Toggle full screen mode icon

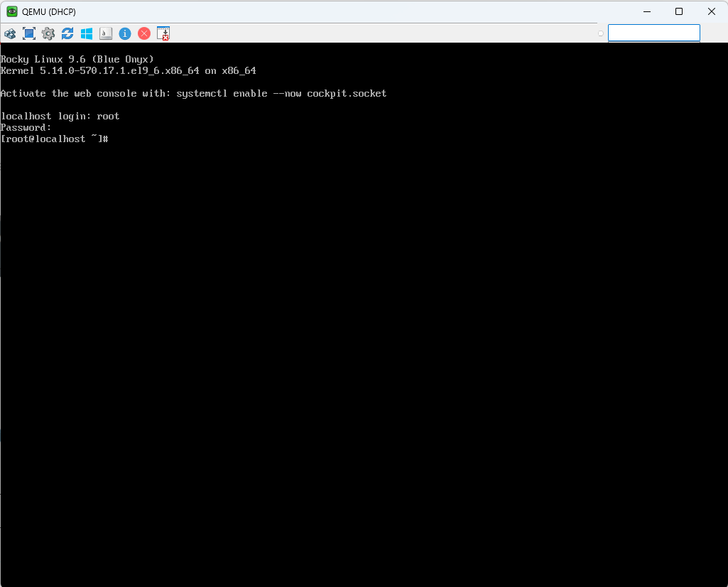pyautogui.click(x=29, y=33)
